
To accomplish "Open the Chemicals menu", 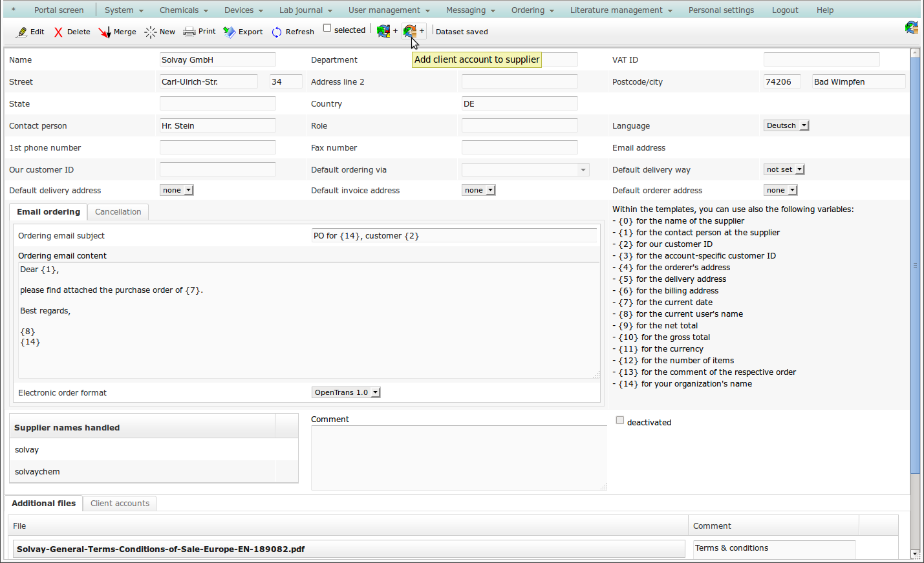I will coord(184,10).
